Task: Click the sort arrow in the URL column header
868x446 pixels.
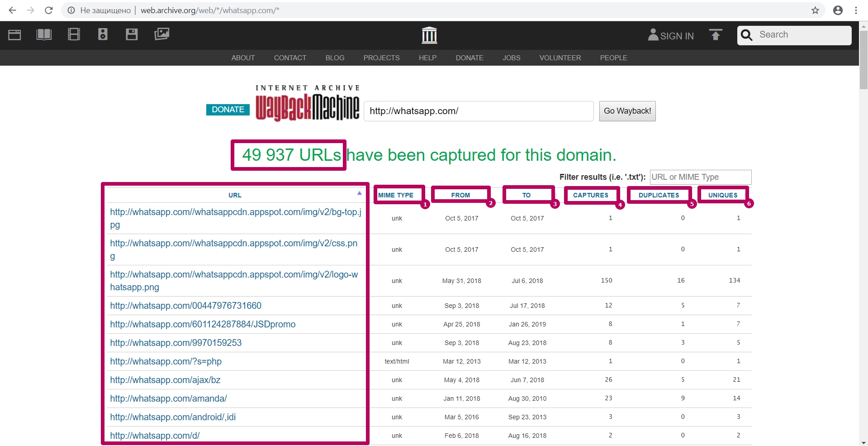Action: pos(360,193)
